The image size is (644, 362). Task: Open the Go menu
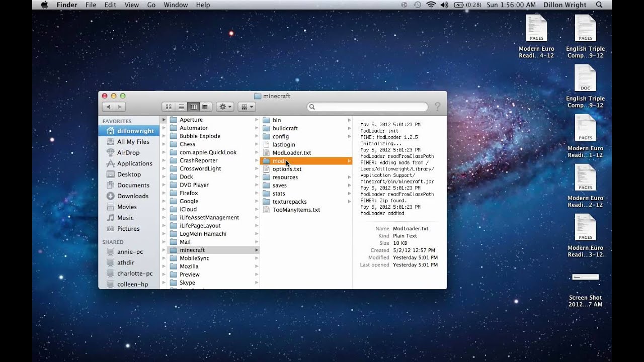(151, 5)
